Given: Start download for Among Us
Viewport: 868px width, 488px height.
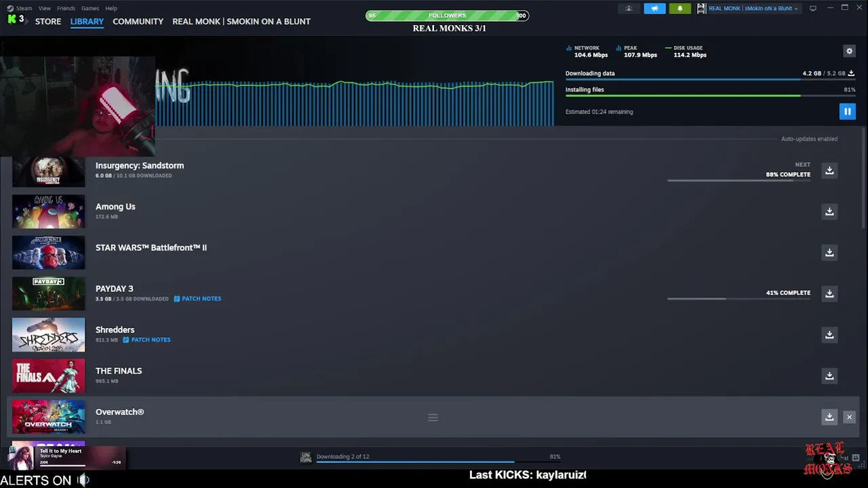Looking at the screenshot, I should coord(829,211).
